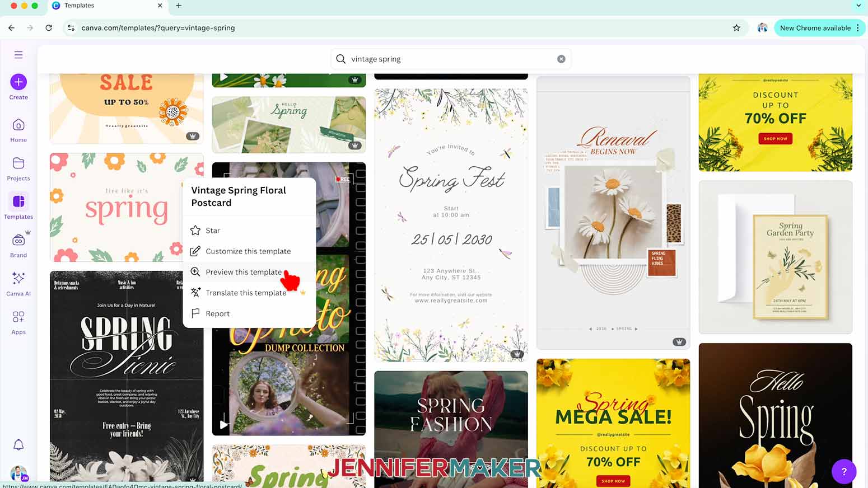Open Chrome profile avatar
The image size is (868, 488).
tap(762, 28)
